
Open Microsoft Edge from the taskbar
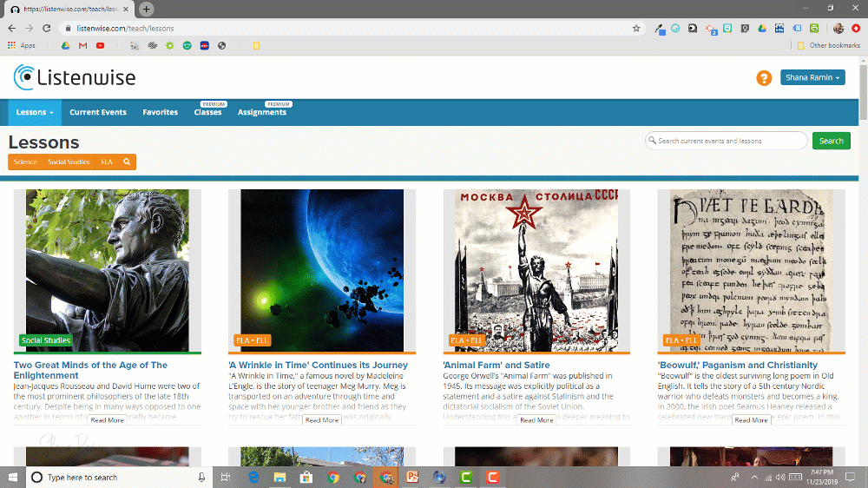click(x=253, y=477)
